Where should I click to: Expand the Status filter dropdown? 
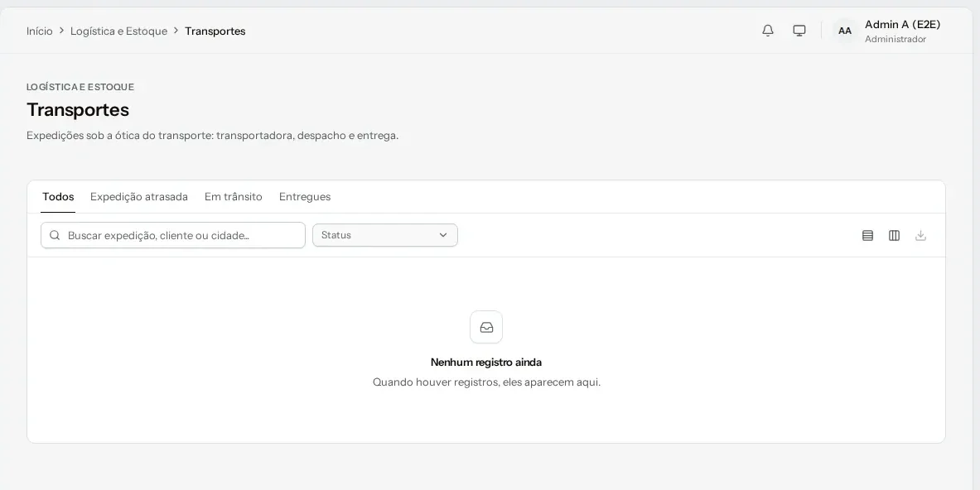click(x=385, y=235)
